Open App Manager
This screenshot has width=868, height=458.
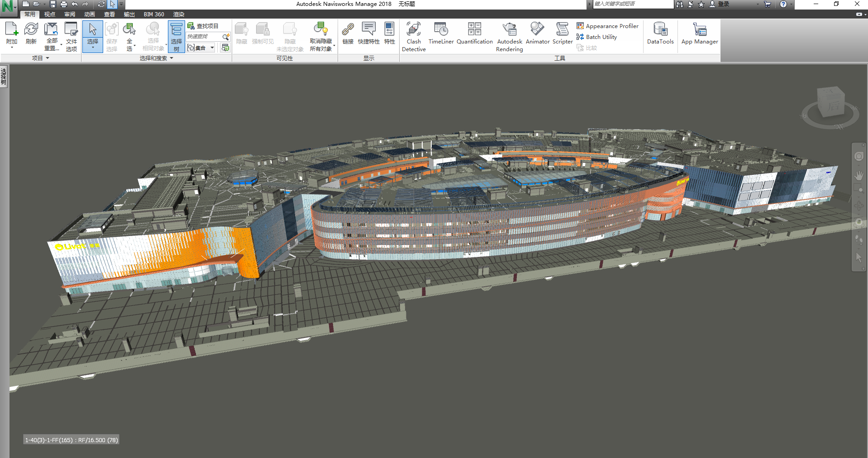coord(700,33)
